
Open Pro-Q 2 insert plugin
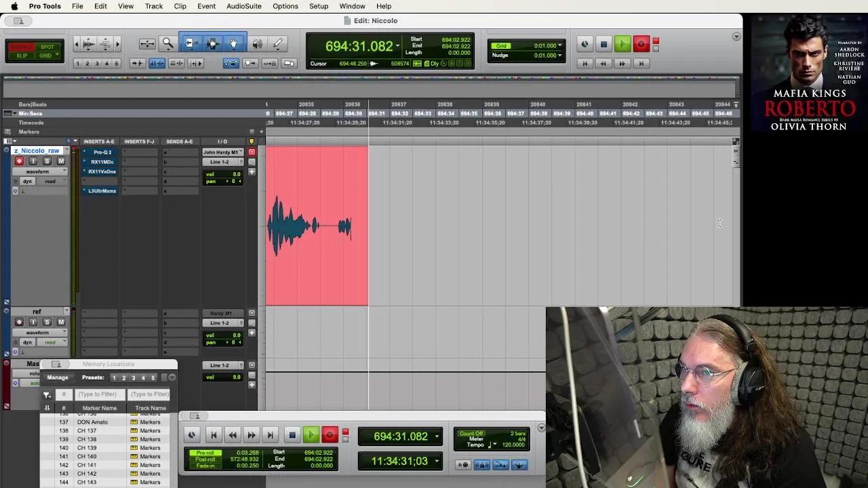(x=102, y=152)
